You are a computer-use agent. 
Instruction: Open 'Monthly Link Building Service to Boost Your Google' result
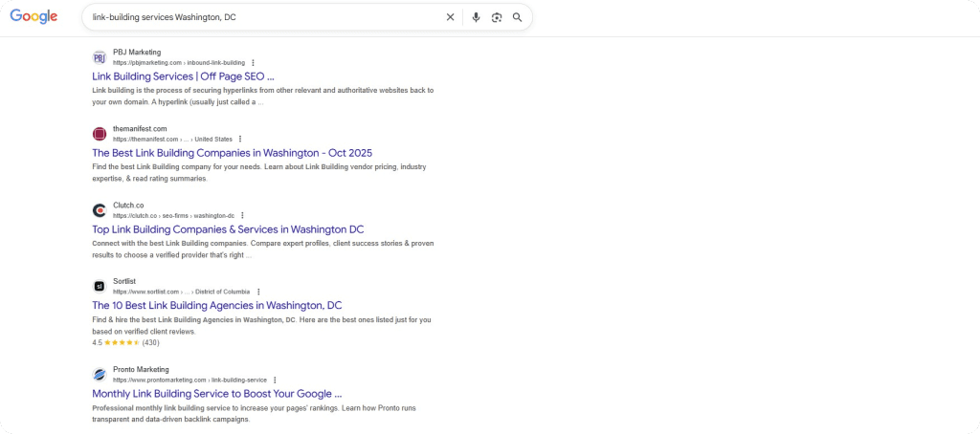217,394
